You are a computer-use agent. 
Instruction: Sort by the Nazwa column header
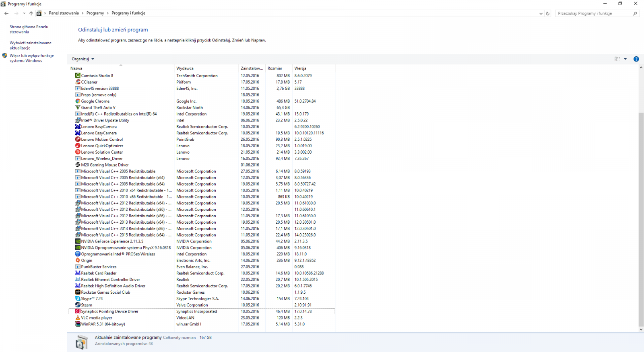tap(121, 68)
